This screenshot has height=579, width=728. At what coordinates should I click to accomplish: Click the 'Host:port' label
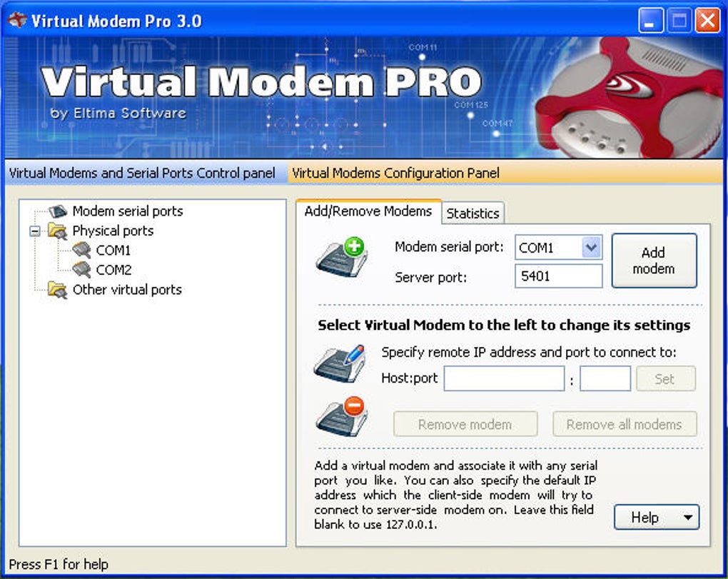(x=409, y=378)
